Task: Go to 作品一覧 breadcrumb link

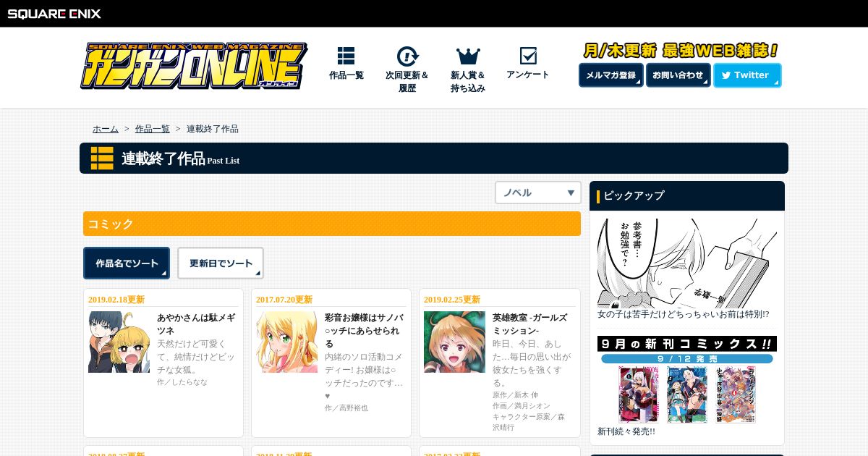Action: (x=153, y=129)
